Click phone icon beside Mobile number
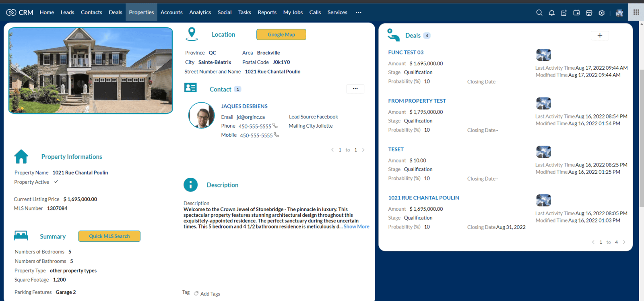 tap(277, 135)
